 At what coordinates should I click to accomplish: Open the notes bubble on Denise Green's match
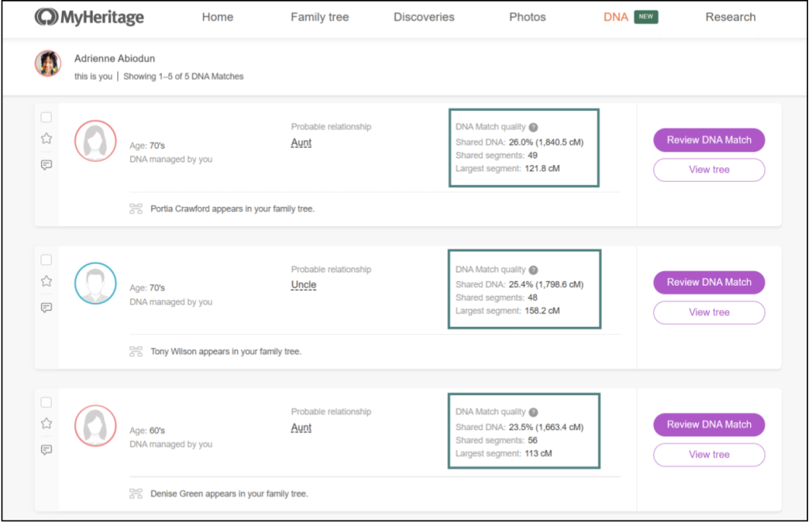[46, 450]
